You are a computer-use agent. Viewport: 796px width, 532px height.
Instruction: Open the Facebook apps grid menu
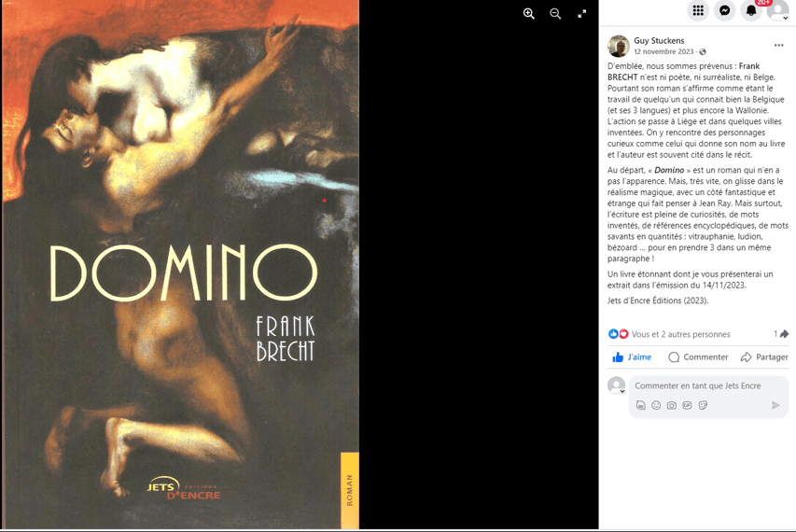698,10
